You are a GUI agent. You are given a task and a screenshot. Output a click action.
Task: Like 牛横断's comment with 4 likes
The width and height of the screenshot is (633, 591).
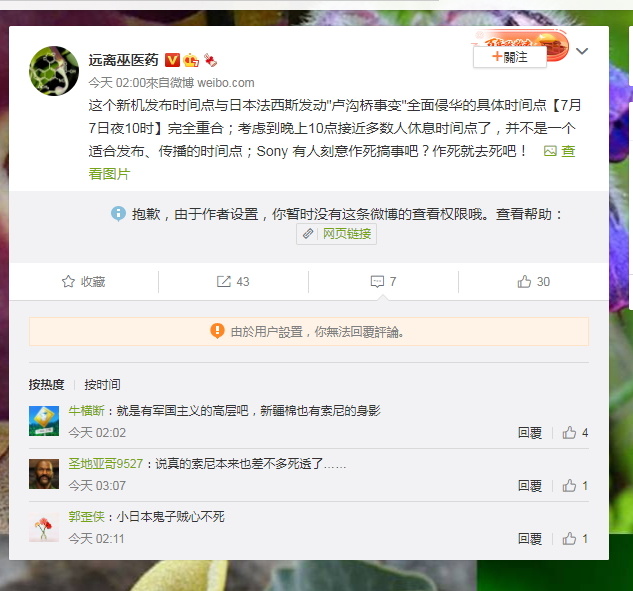[569, 433]
